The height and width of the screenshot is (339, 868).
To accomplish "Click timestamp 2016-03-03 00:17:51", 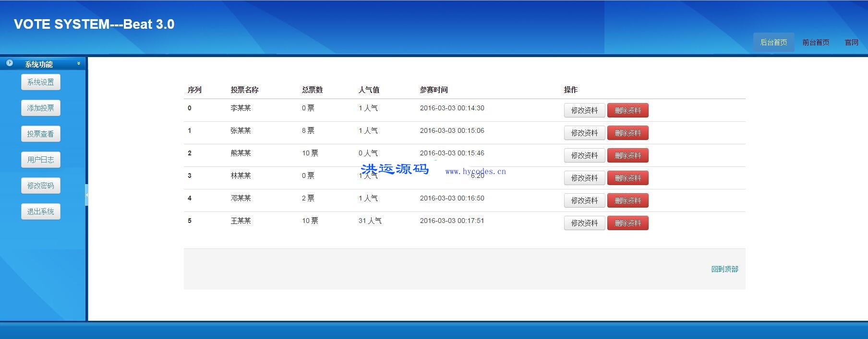I will tap(452, 221).
